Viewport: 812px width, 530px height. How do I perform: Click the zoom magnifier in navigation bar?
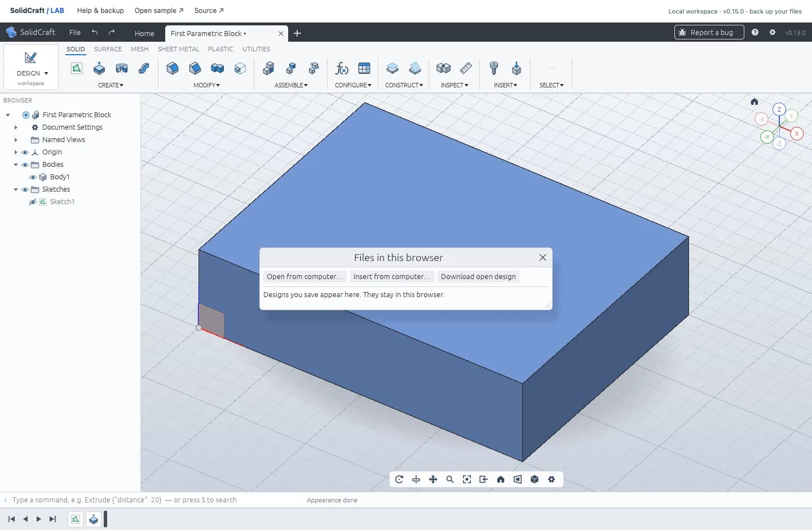point(450,479)
